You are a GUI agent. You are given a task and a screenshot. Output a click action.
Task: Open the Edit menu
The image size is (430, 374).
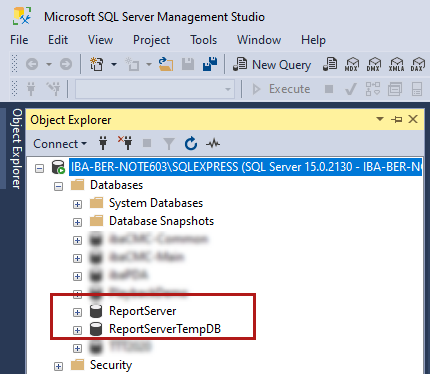58,40
